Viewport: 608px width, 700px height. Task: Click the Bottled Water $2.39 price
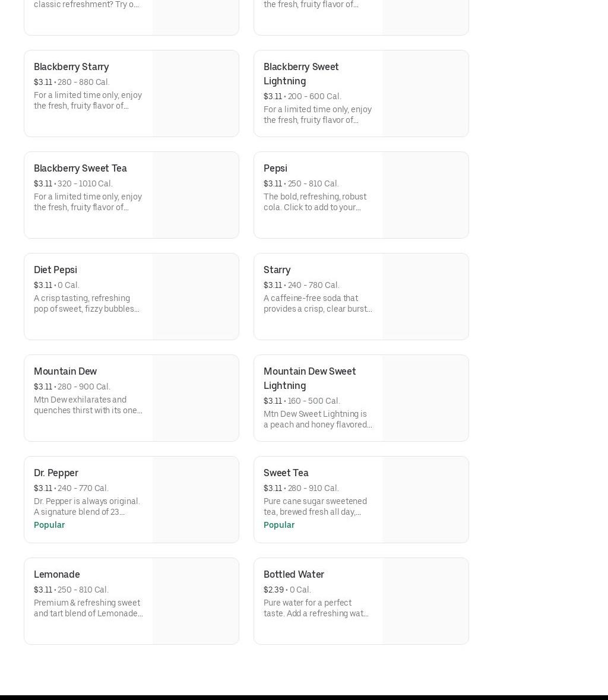(x=273, y=590)
